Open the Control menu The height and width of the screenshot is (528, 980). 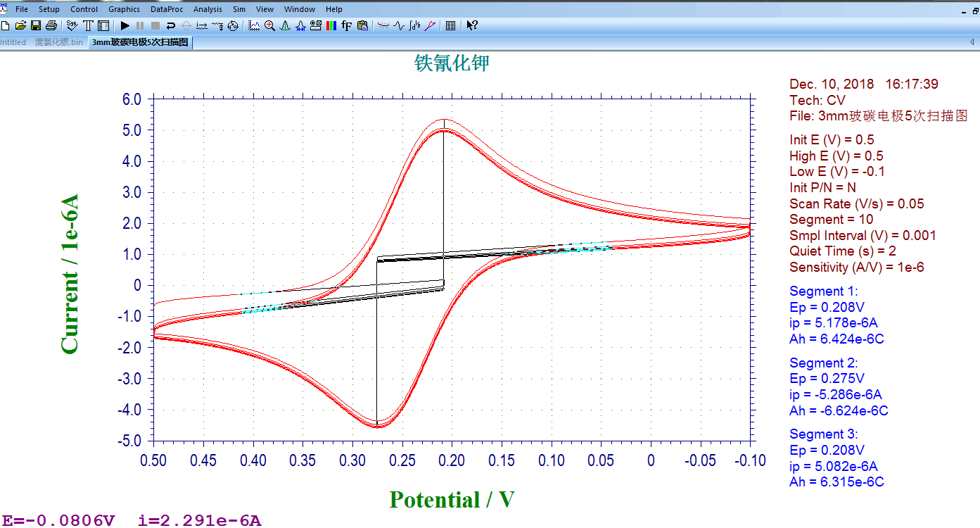pos(84,9)
